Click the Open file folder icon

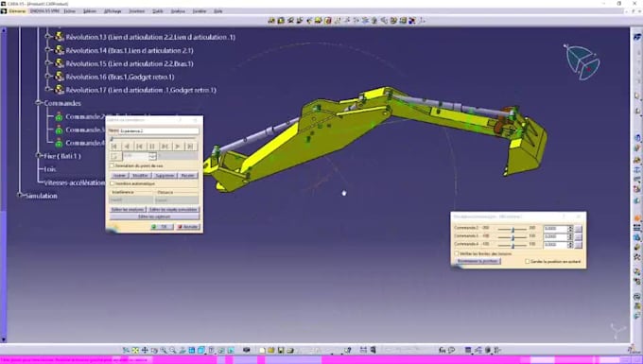tap(271, 350)
